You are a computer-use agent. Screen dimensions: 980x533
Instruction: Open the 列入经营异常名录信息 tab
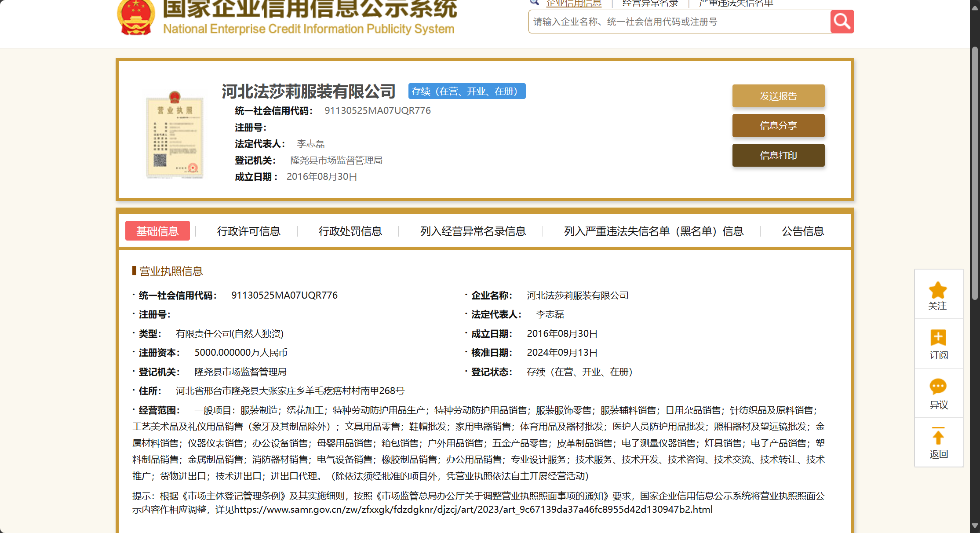coord(473,231)
